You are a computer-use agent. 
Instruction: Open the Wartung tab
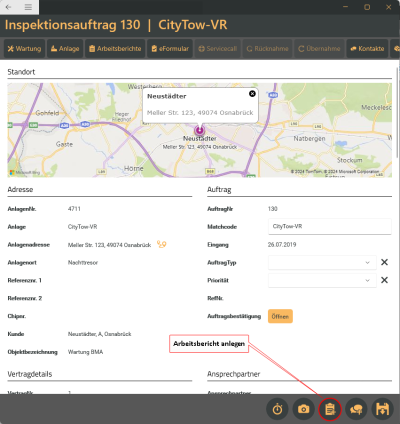pyautogui.click(x=24, y=49)
